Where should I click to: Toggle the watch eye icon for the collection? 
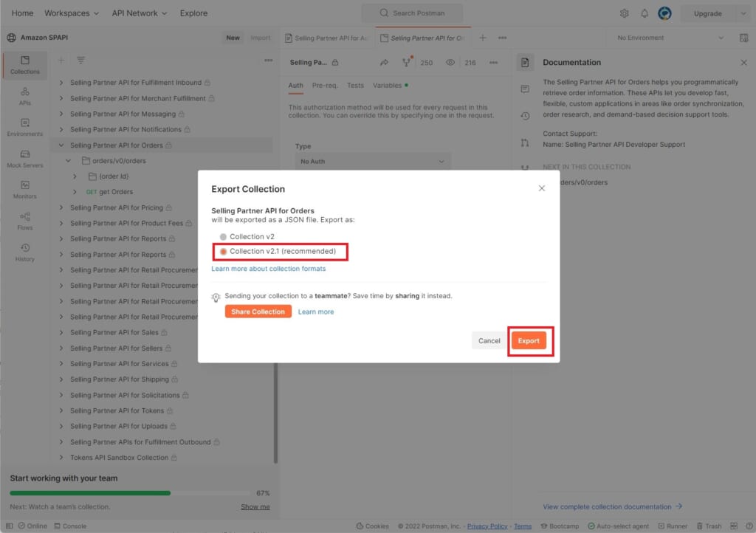pyautogui.click(x=450, y=62)
